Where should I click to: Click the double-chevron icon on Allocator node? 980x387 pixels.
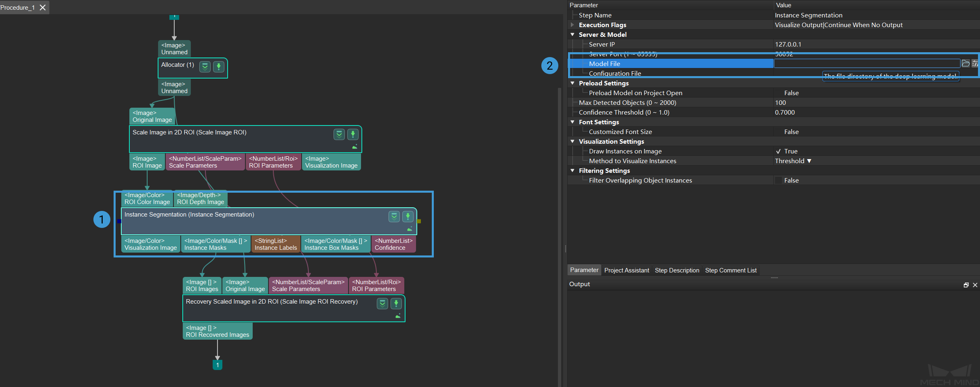(x=205, y=66)
